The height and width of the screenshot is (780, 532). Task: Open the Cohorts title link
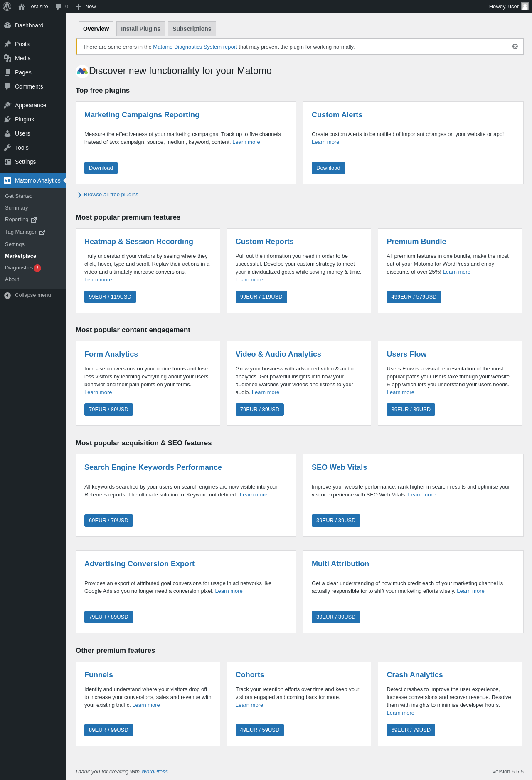click(x=250, y=675)
